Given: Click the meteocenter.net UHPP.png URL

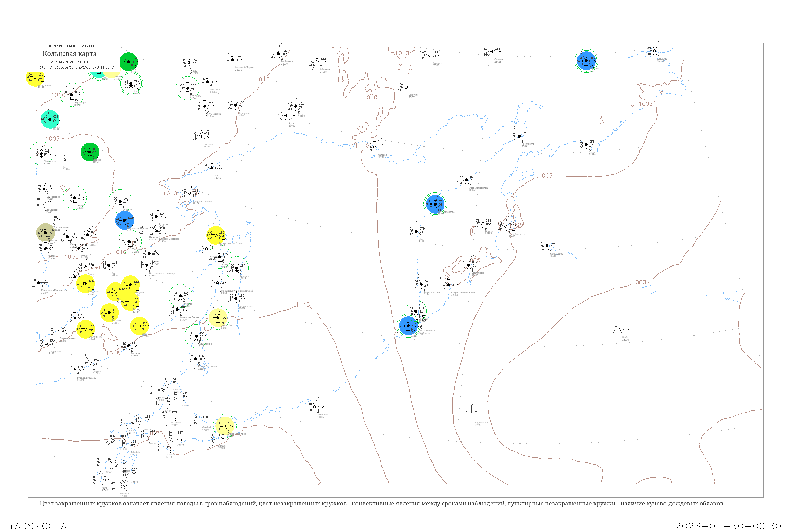Looking at the screenshot, I should pos(75,67).
